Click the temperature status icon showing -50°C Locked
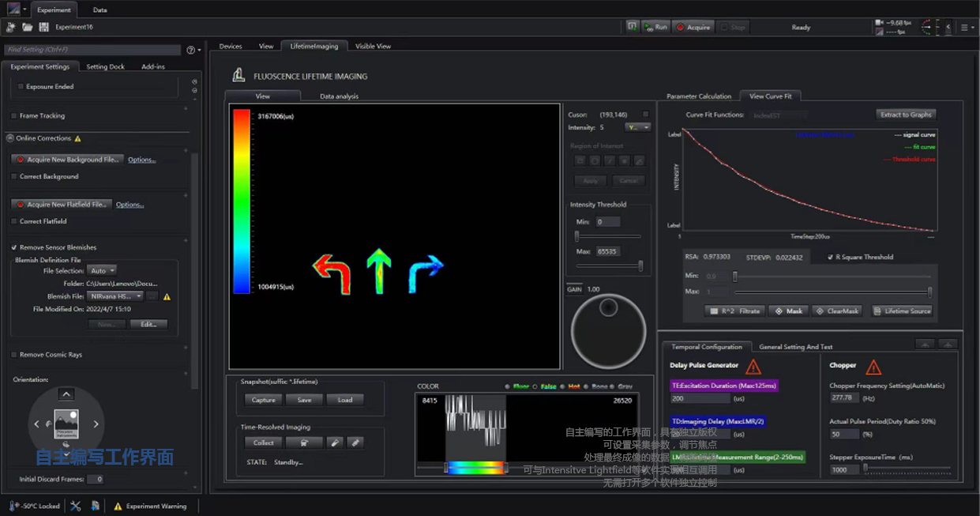980x516 pixels. [14, 506]
